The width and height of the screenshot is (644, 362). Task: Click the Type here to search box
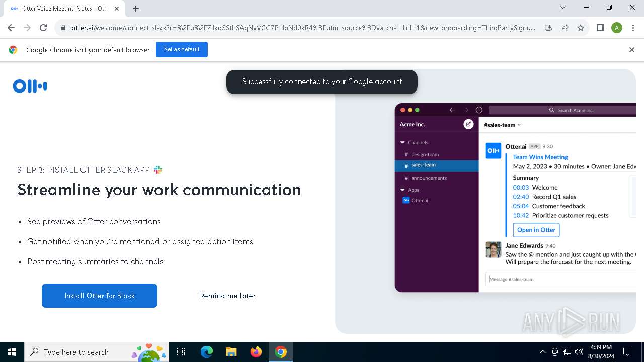click(96, 352)
